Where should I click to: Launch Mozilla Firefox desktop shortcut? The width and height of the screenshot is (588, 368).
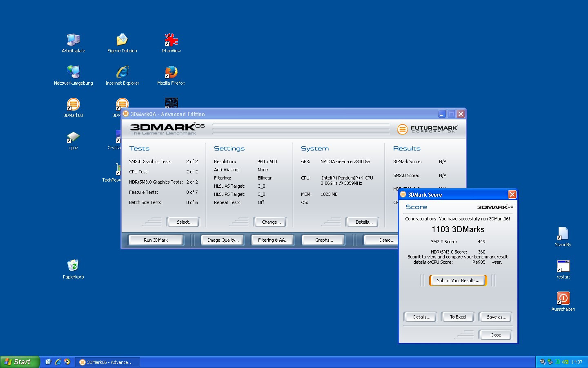[171, 75]
